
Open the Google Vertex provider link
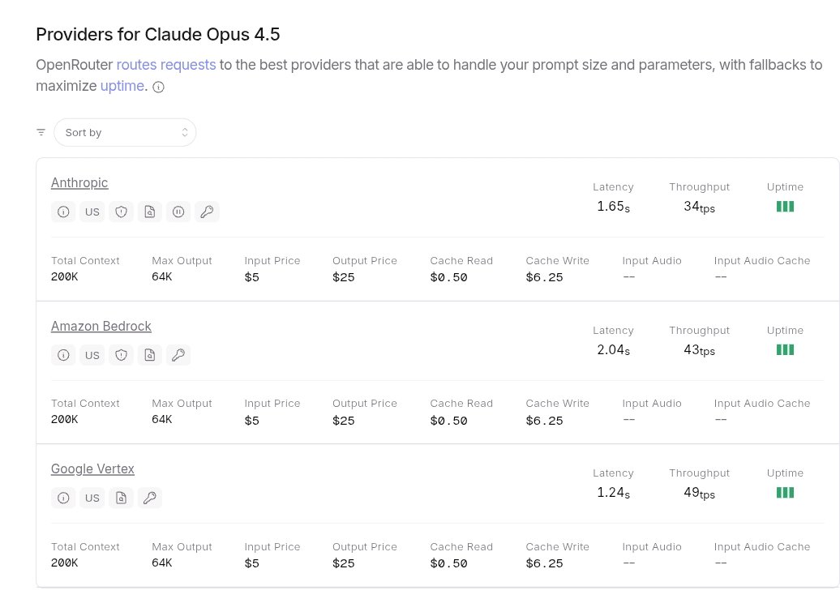tap(92, 469)
